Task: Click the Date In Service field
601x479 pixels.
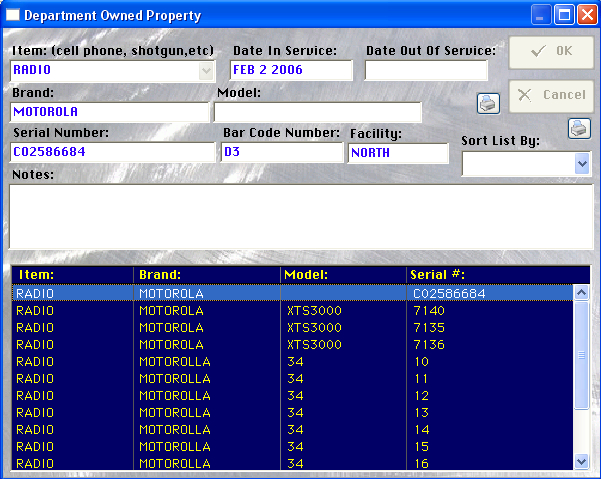Action: [291, 70]
